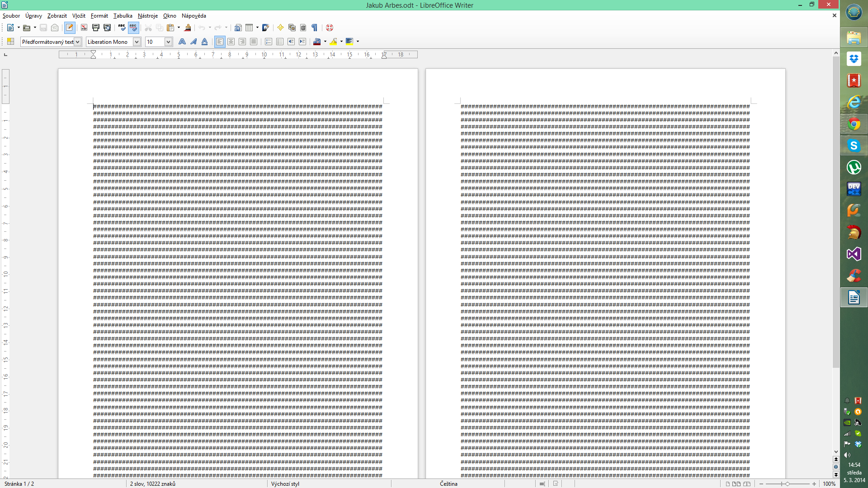Open the Nástroje menu
This screenshot has height=488, width=868.
pos(147,16)
